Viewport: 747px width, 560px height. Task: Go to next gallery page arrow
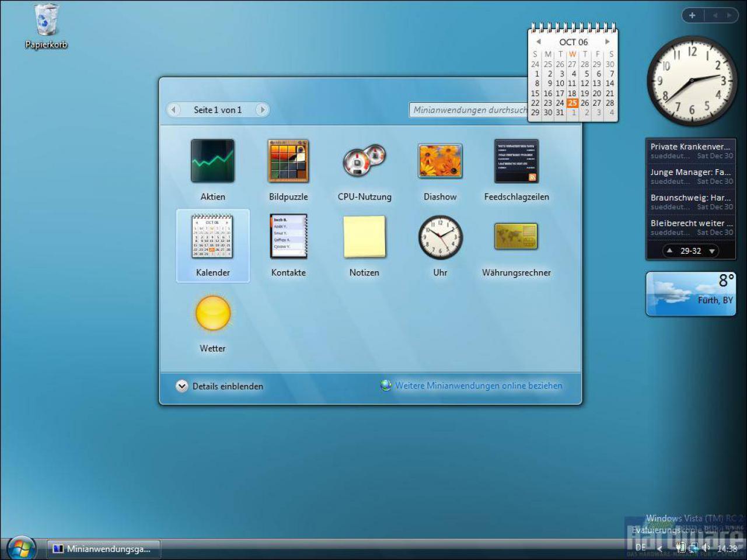point(263,110)
